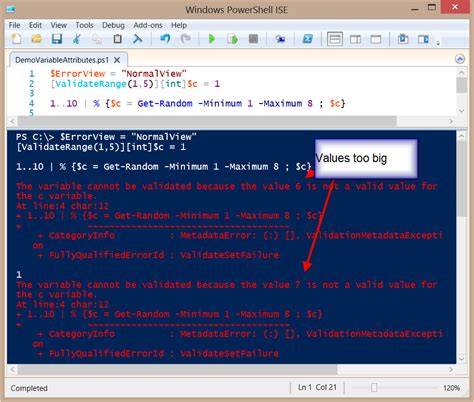Click the PowerShell ISE title bar app icon
The width and height of the screenshot is (474, 402).
pyautogui.click(x=11, y=9)
